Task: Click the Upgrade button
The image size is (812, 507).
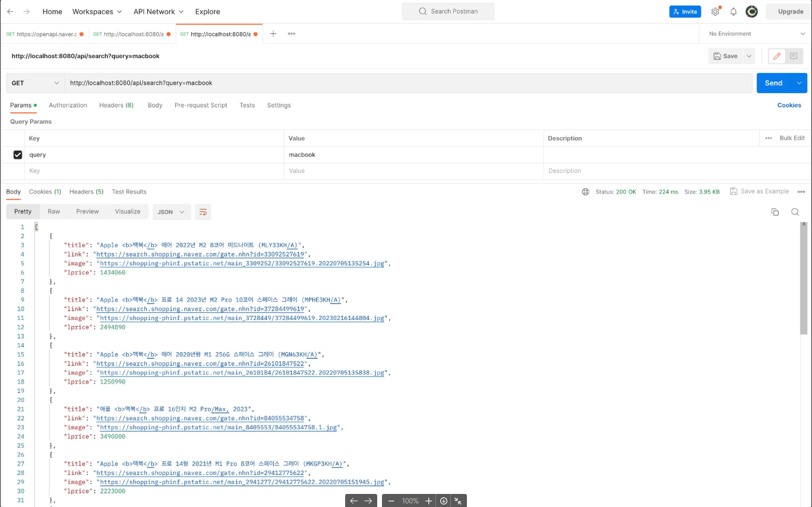Action: click(790, 11)
